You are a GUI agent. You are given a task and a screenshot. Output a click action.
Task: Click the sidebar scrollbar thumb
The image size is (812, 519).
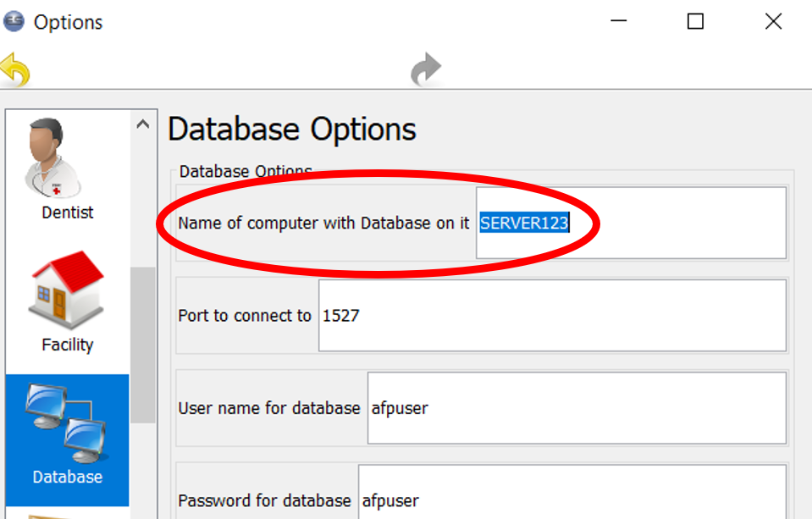(143, 343)
